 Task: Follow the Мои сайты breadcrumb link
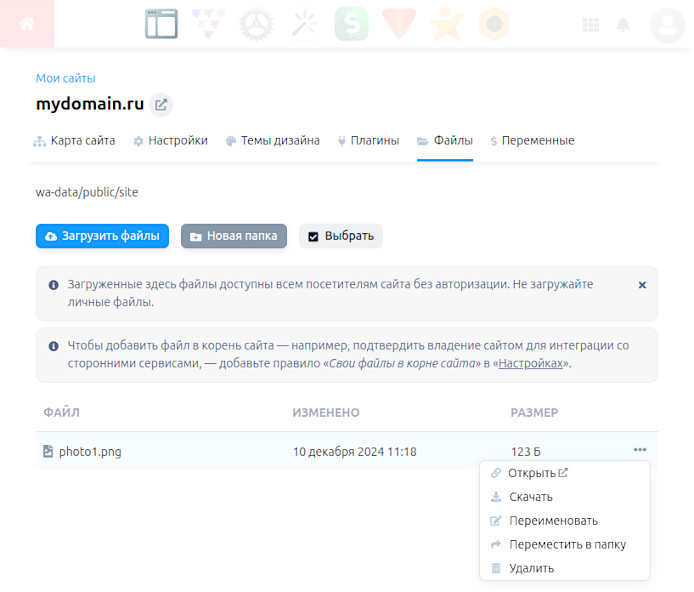tap(66, 78)
